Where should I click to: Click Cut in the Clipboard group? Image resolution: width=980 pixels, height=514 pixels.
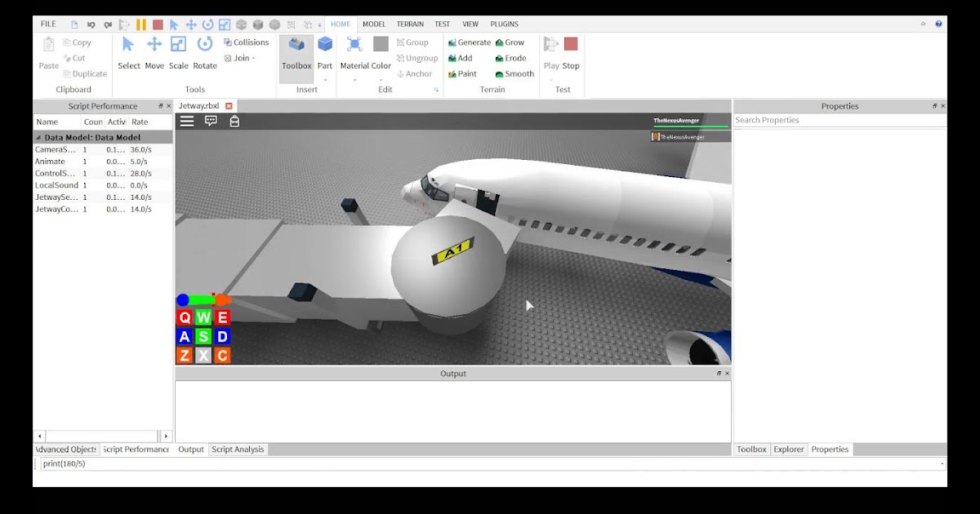(x=73, y=58)
